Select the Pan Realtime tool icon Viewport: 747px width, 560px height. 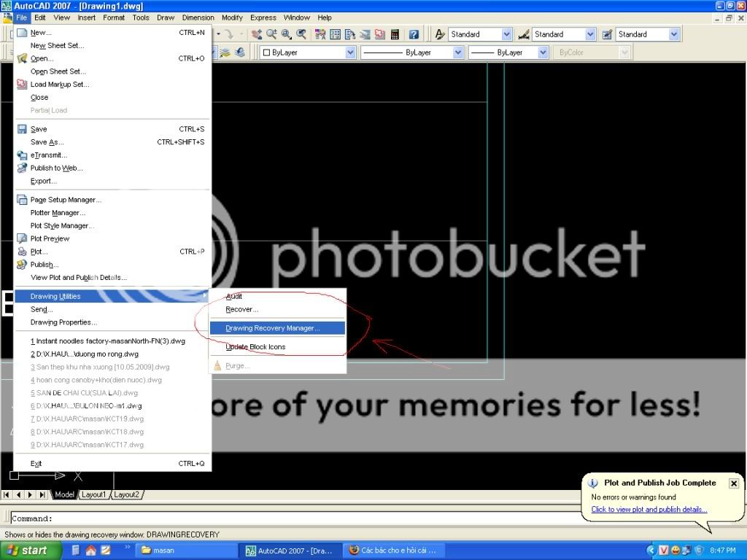point(256,34)
